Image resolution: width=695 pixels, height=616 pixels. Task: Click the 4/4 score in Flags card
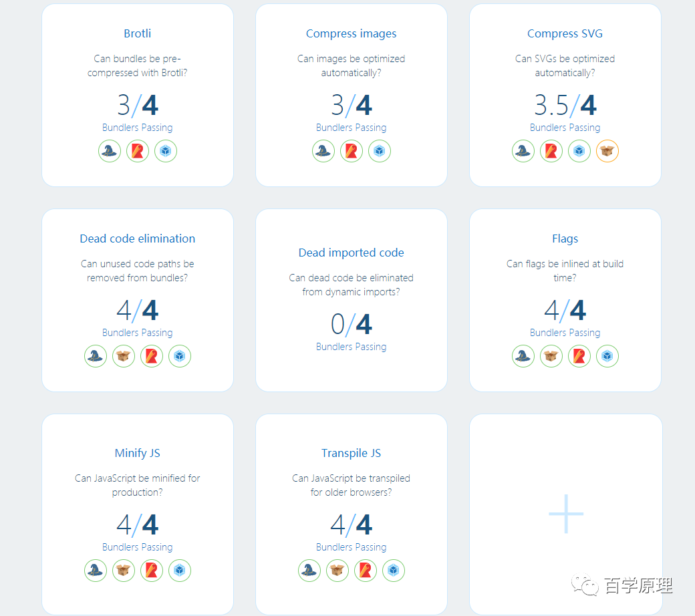point(565,310)
